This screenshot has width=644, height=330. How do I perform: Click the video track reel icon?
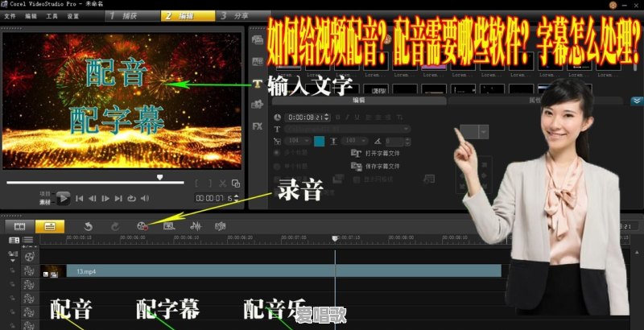[x=29, y=257]
